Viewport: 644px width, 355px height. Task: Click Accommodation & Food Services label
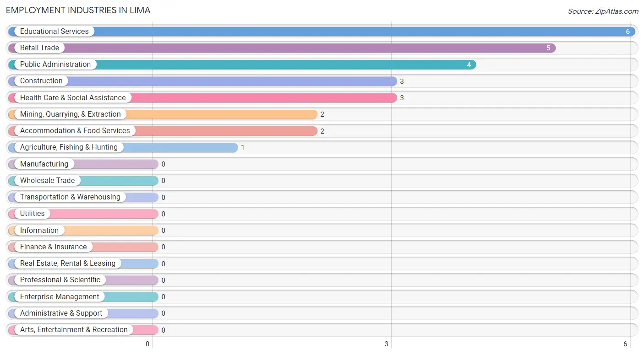[x=75, y=130]
